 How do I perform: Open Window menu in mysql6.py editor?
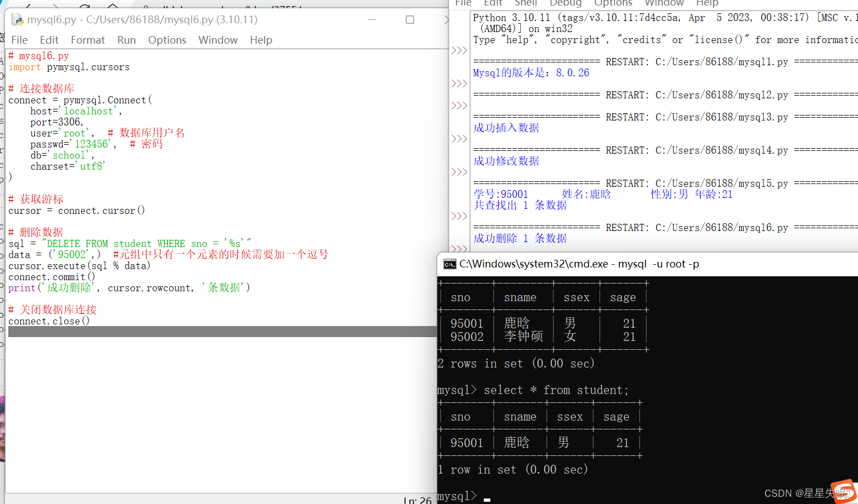tap(218, 40)
